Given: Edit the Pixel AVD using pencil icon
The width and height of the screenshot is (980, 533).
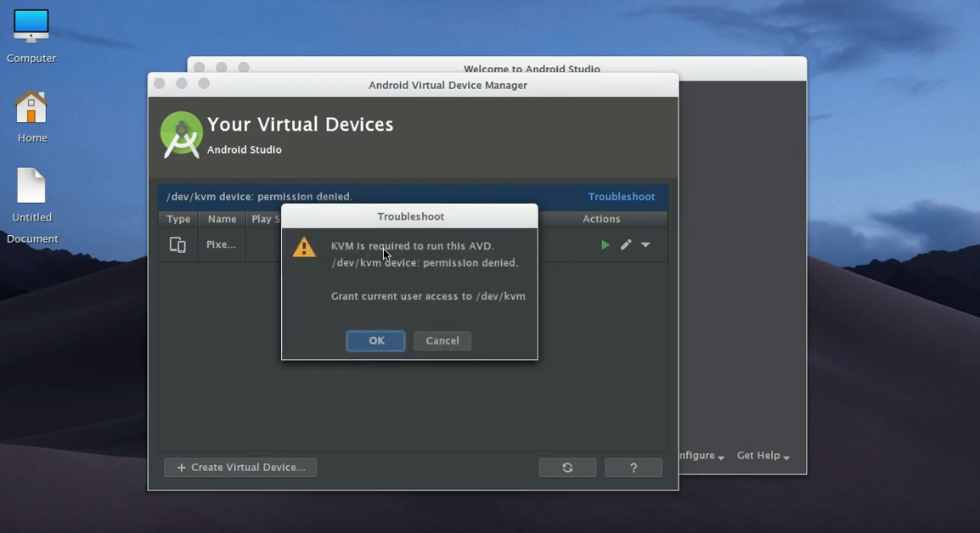Looking at the screenshot, I should click(x=626, y=244).
